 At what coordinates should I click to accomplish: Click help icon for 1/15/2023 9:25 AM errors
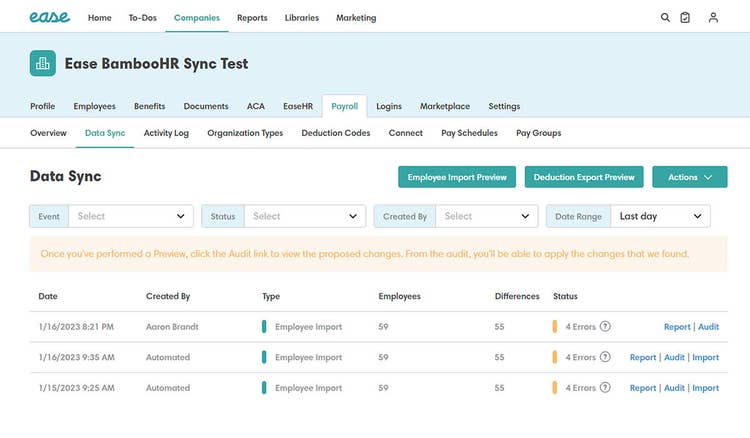pos(605,388)
